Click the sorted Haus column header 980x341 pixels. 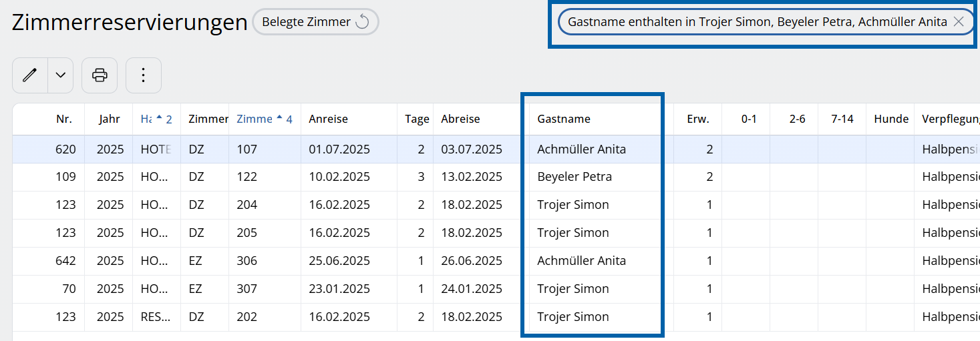coord(156,119)
